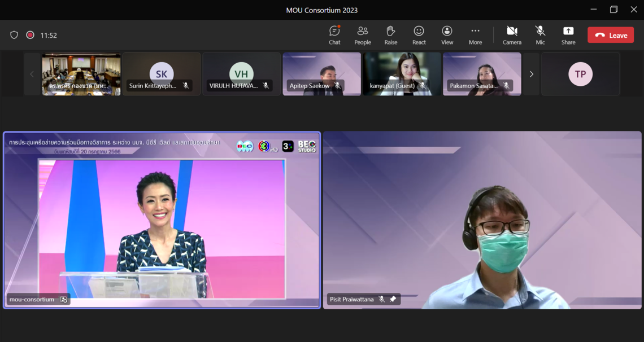Click the shield security icon
Viewport: 644px width, 342px height.
click(x=14, y=35)
